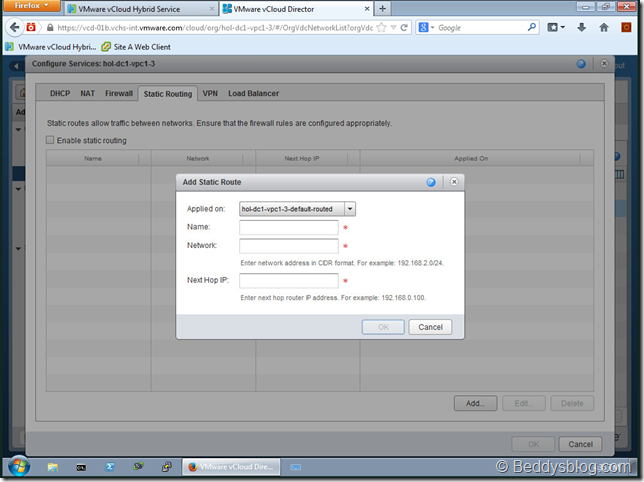644x482 pixels.
Task: Collapse left panel arrow in background page
Action: 16,66
